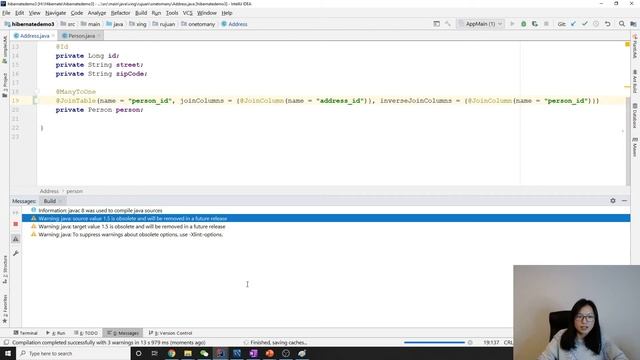Open Task View on the taskbar

click(155, 353)
